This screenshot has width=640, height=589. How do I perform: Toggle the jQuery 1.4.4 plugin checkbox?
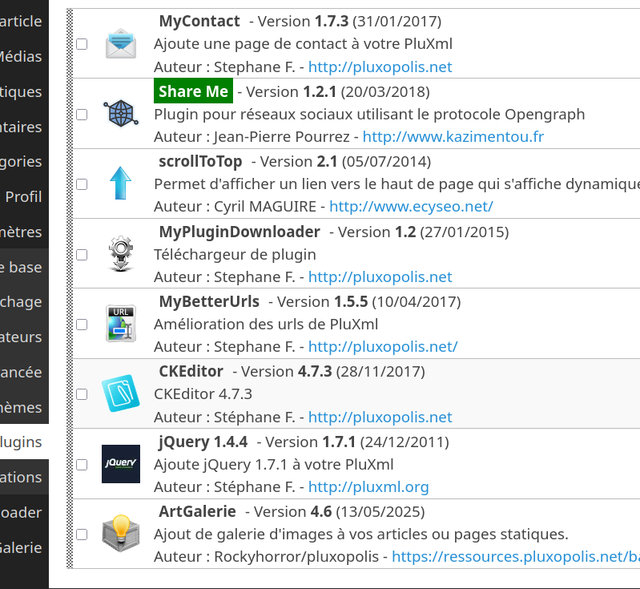pyautogui.click(x=82, y=464)
